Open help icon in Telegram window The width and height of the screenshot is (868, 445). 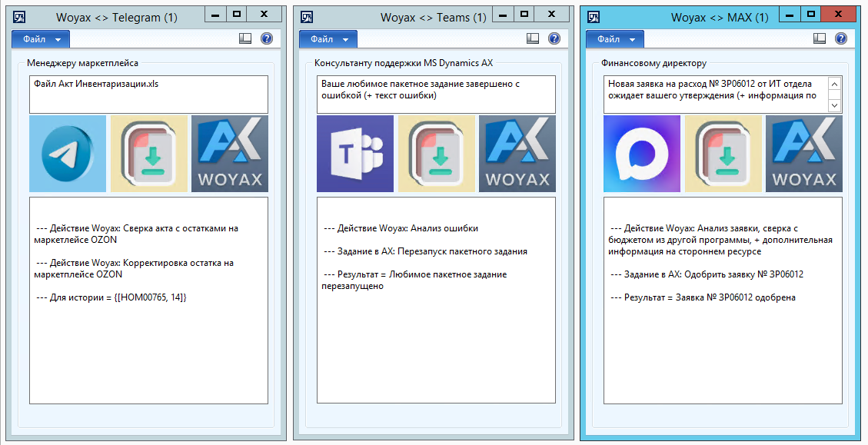(x=267, y=38)
